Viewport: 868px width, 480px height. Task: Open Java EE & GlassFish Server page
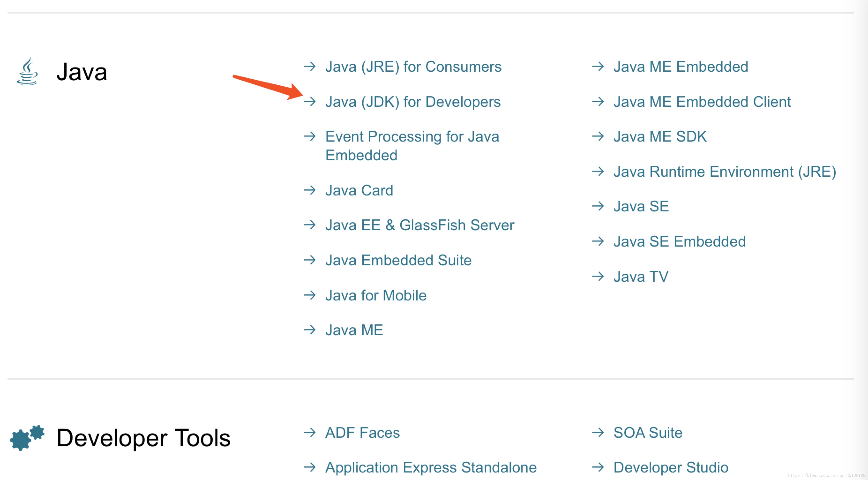pyautogui.click(x=419, y=225)
